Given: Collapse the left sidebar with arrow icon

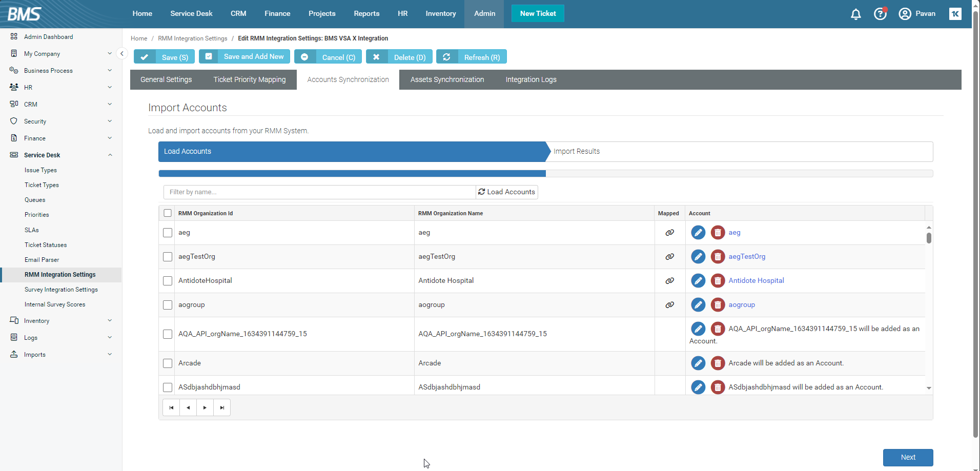Looking at the screenshot, I should coord(122,53).
